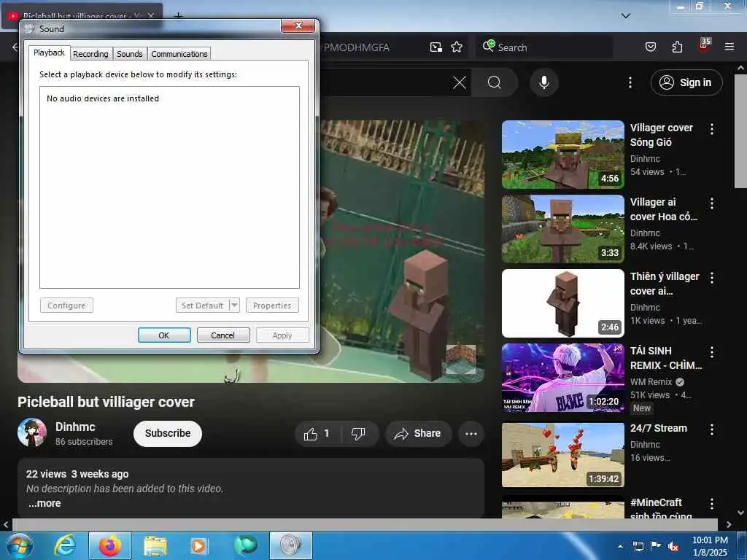747x560 pixels.
Task: Open options for Thiên ý villager cover
Action: click(x=712, y=278)
